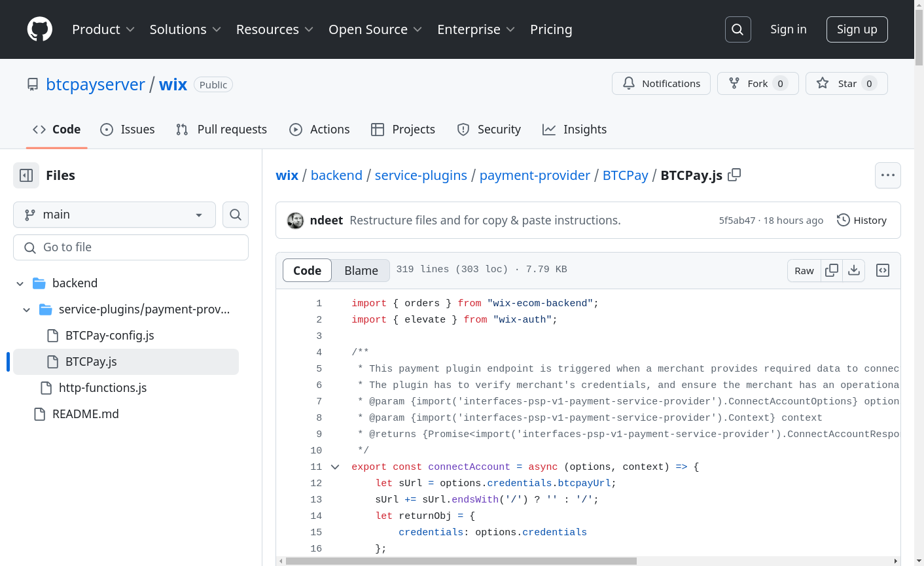
Task: Open the Pricing link
Action: pyautogui.click(x=551, y=29)
